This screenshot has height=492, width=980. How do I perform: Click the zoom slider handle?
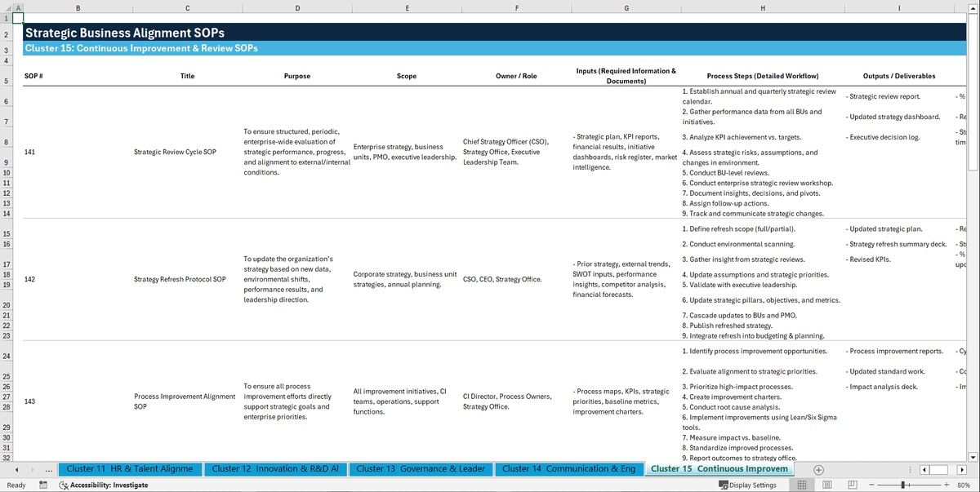point(903,485)
